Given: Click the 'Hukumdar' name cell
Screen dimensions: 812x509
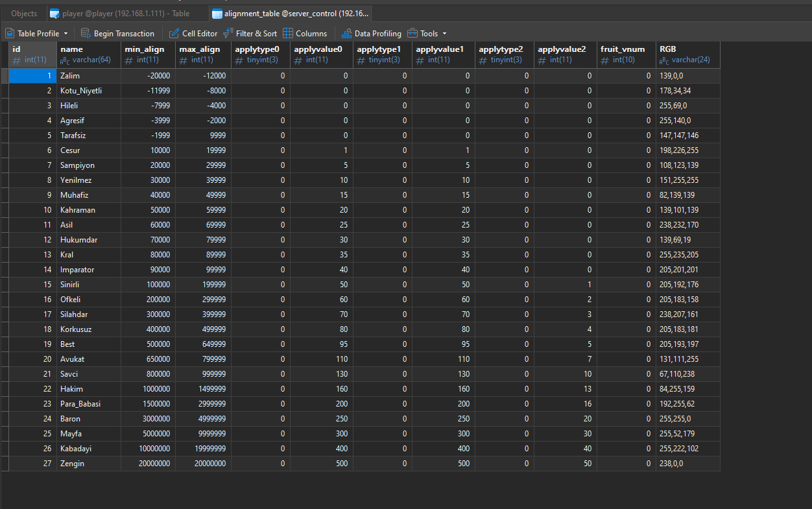Looking at the screenshot, I should point(89,240).
